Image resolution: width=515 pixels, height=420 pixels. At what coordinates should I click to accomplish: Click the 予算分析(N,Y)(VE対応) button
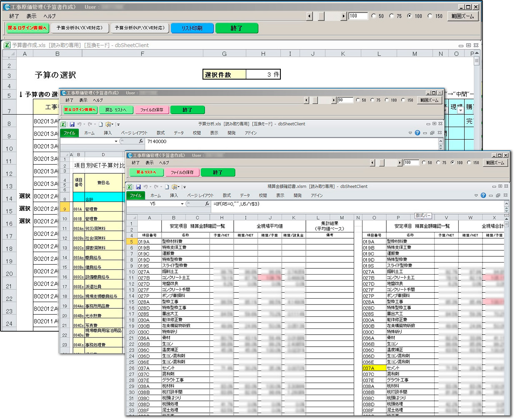pyautogui.click(x=79, y=28)
